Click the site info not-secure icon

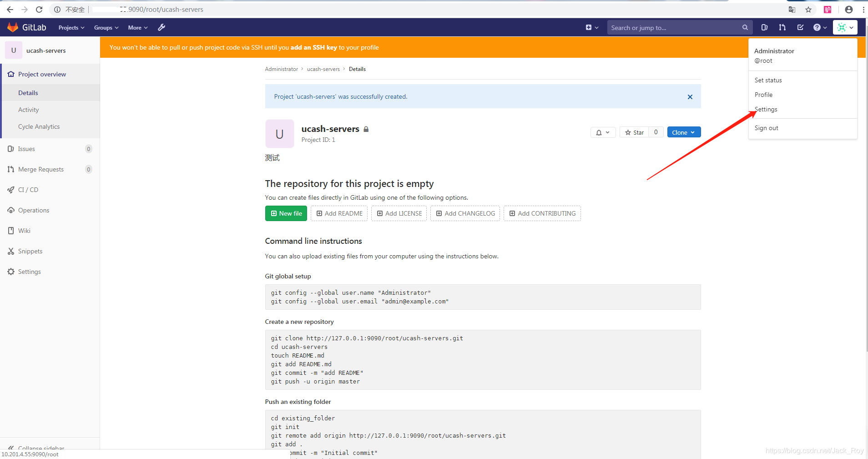[57, 10]
